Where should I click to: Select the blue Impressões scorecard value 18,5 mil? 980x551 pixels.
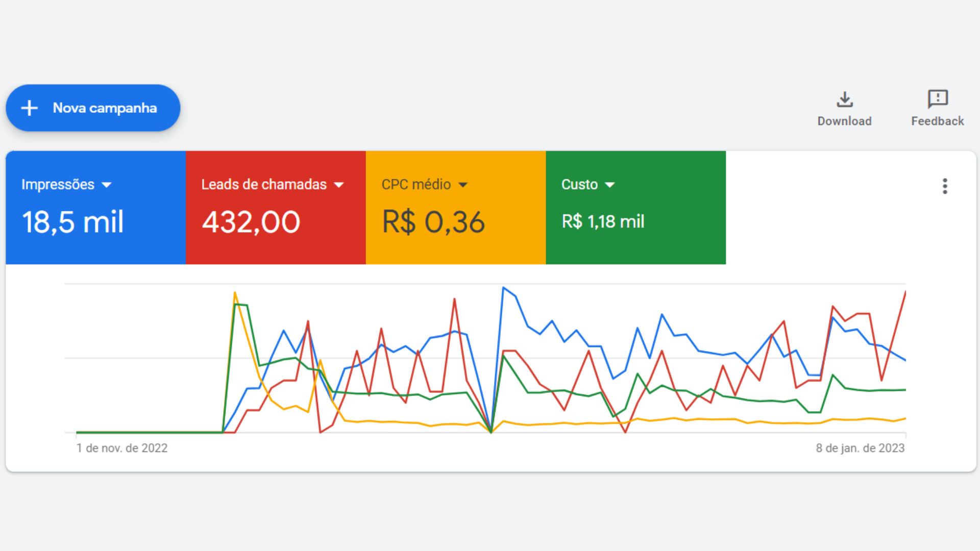[x=72, y=222]
